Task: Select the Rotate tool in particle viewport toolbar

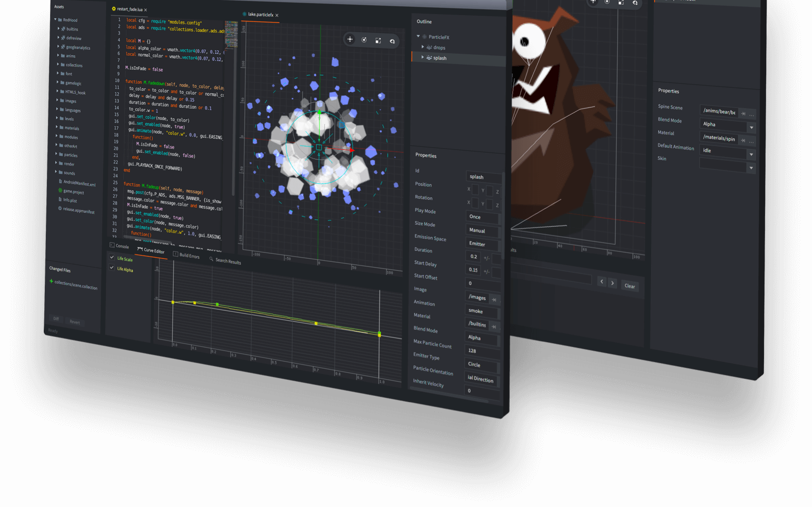Action: click(x=364, y=40)
